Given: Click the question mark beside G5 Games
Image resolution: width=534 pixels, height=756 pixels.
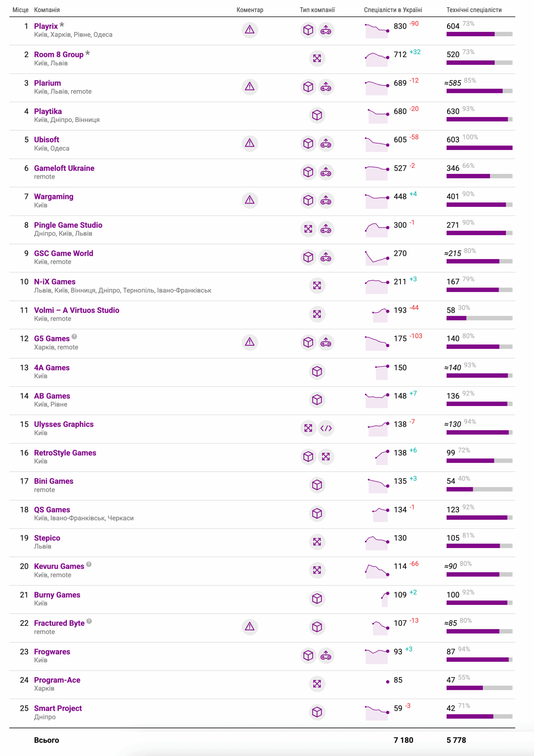Looking at the screenshot, I should pos(74,337).
